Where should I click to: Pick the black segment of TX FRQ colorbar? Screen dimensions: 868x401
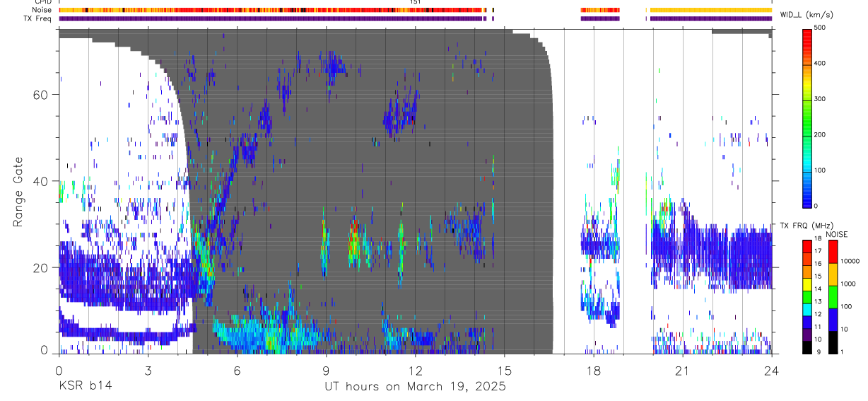coord(807,347)
